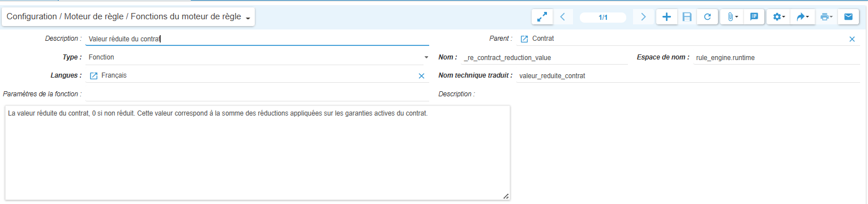Image resolution: width=868 pixels, height=204 pixels.
Task: Open the relate arrow menu
Action: pos(802,17)
